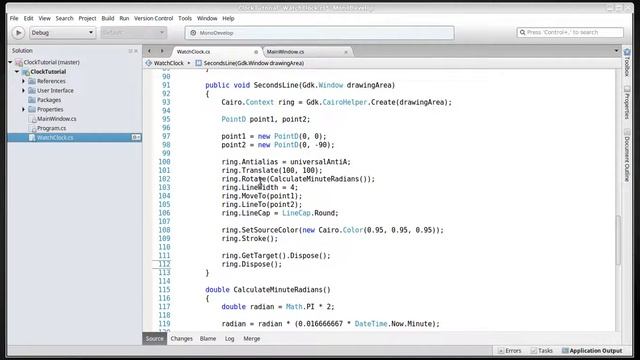Open the Help menu
Viewport: 640px width, 360px height.
228,18
